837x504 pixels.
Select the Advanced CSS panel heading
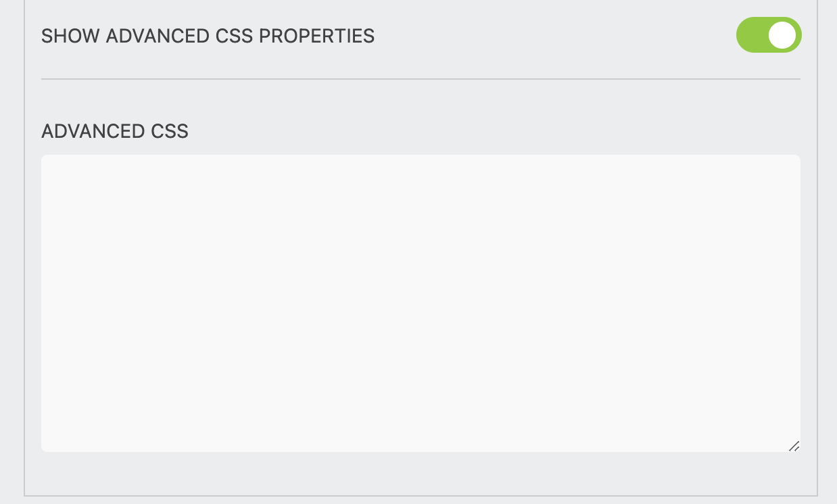(x=114, y=131)
